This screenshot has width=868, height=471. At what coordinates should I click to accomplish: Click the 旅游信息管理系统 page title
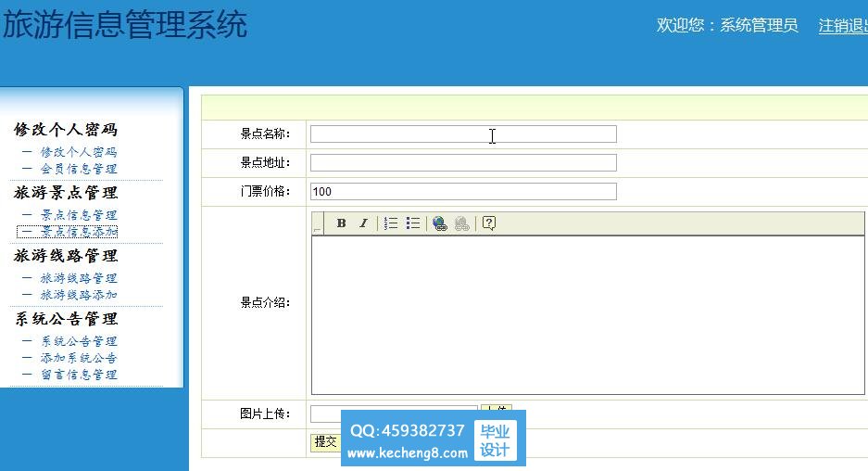124,25
